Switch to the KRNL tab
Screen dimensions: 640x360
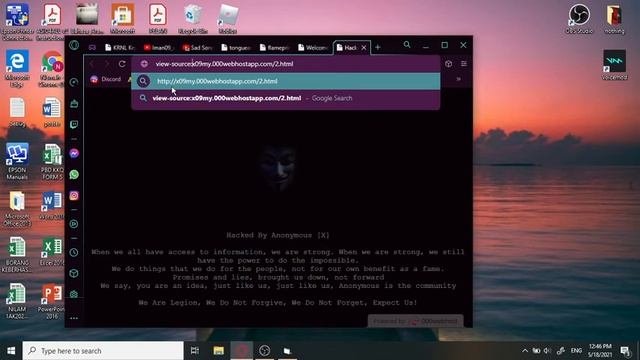pos(120,48)
